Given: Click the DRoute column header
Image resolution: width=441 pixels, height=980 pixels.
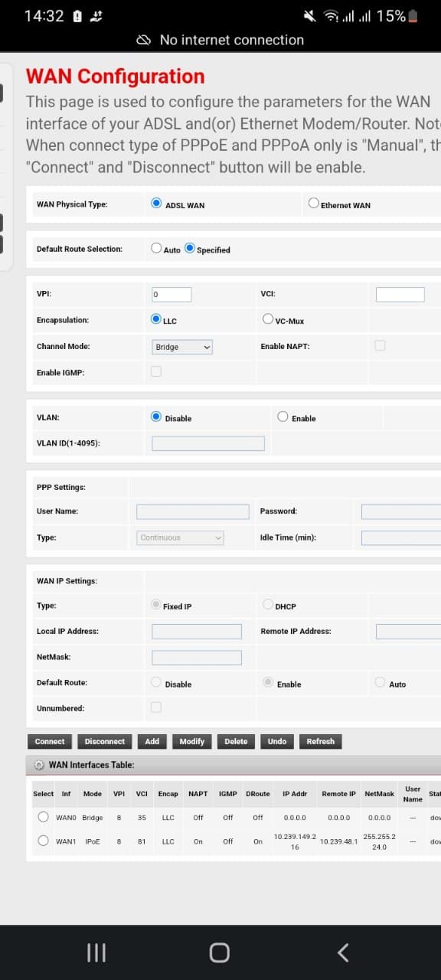Looking at the screenshot, I should coord(258,794).
